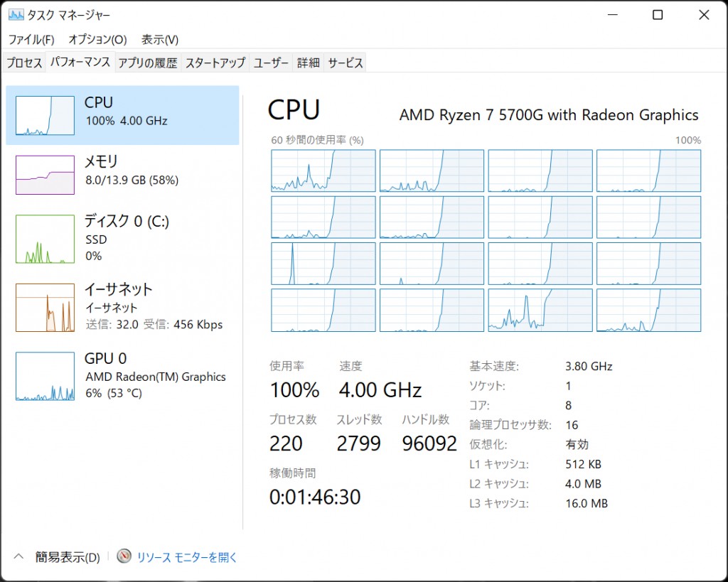728x582 pixels.
Task: Open the オプション(O) menu
Action: 97,40
